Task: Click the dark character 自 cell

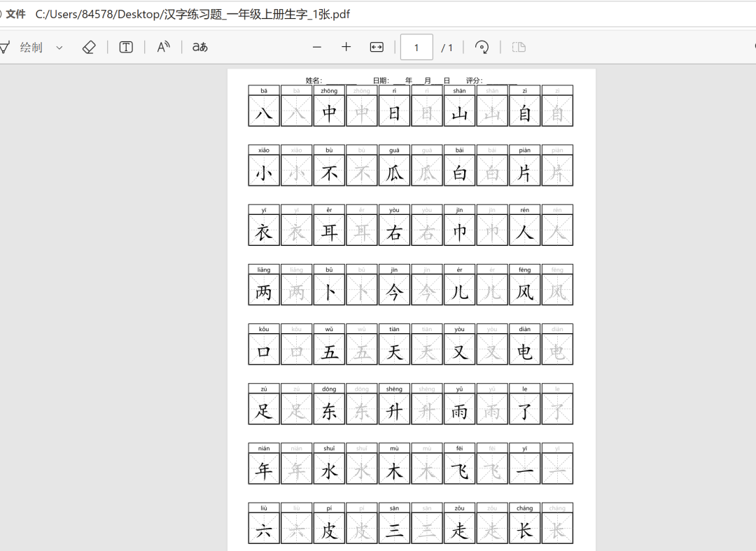Action: pos(524,111)
